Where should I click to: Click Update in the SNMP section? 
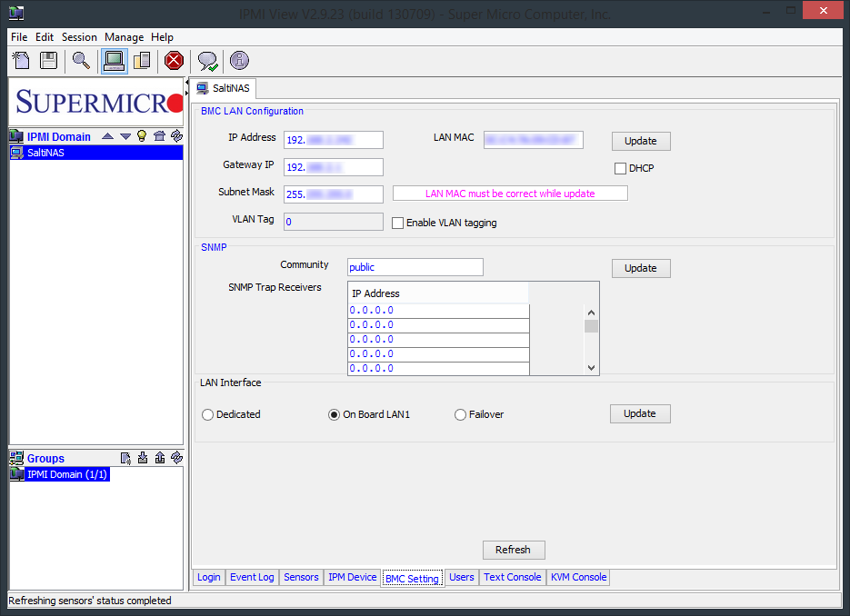click(641, 268)
